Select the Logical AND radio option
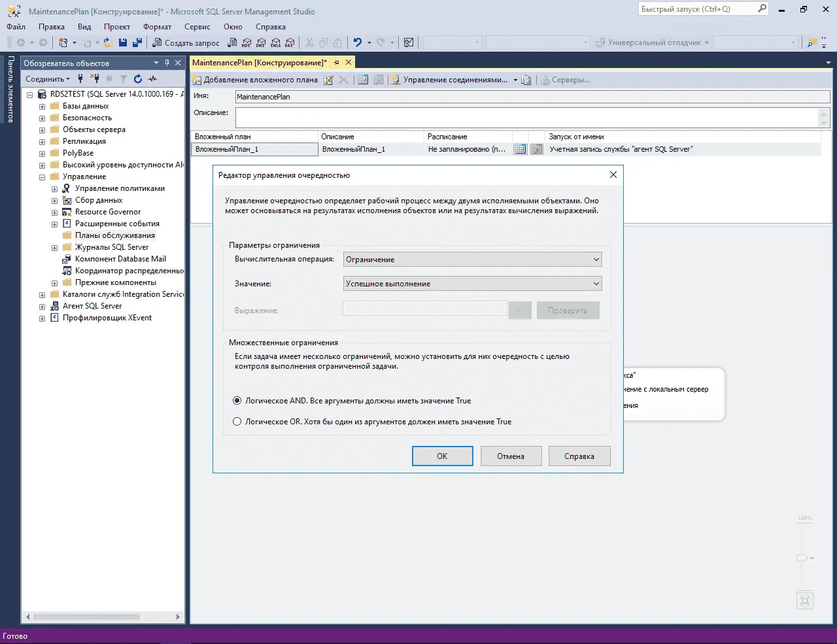Image resolution: width=837 pixels, height=644 pixels. pos(237,401)
